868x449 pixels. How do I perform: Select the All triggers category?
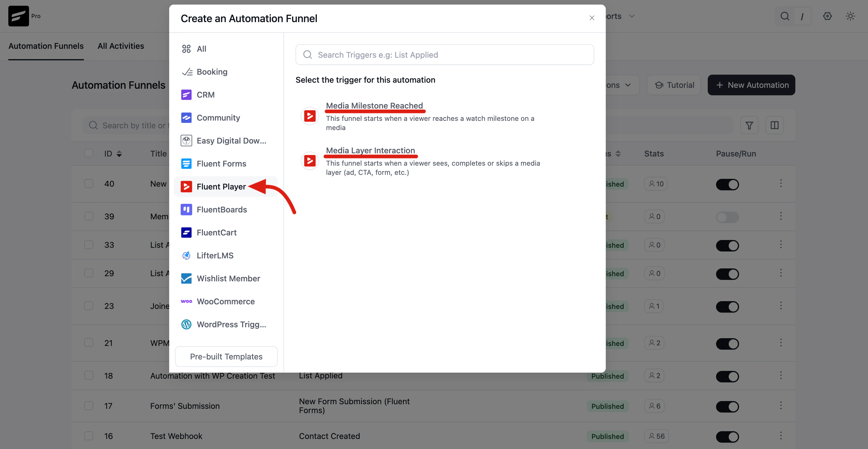(225, 49)
